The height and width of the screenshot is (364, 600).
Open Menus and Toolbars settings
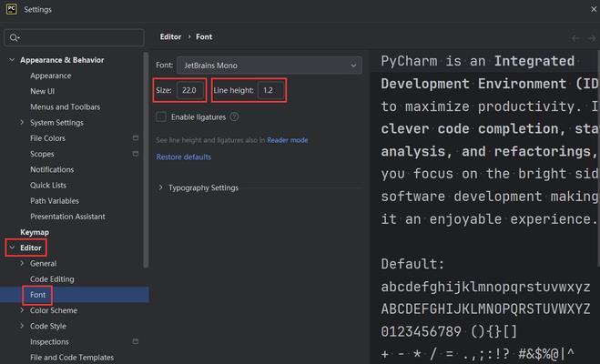pyautogui.click(x=65, y=107)
